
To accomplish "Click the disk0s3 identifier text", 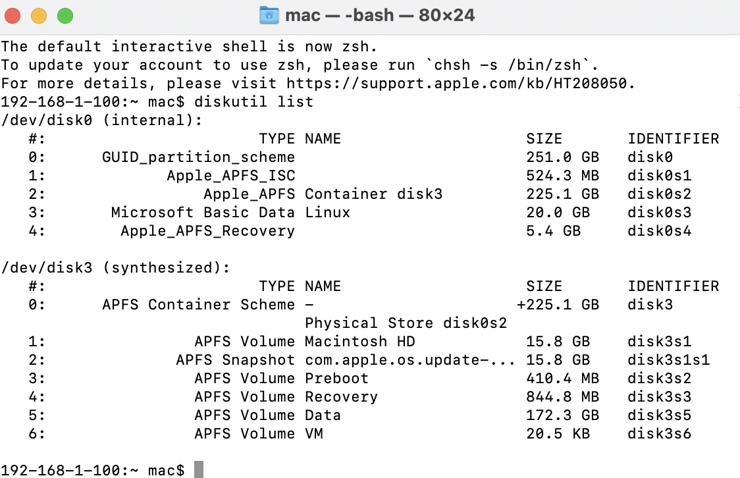I will tap(659, 212).
